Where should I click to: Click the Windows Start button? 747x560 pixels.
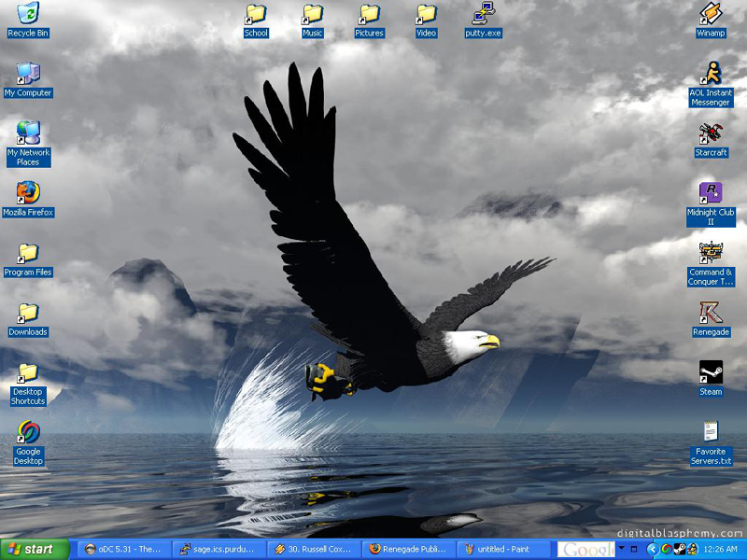click(x=35, y=549)
